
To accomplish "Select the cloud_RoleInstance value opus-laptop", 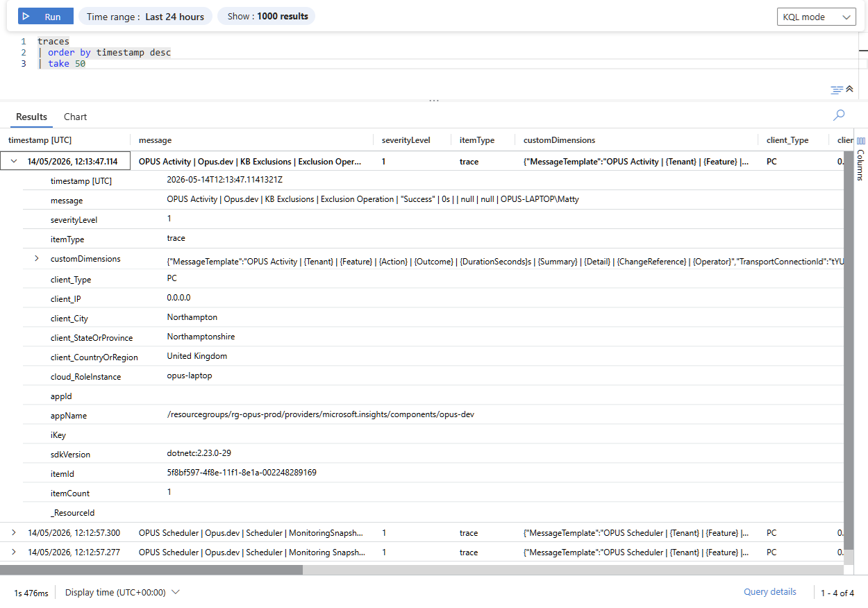I will point(190,375).
